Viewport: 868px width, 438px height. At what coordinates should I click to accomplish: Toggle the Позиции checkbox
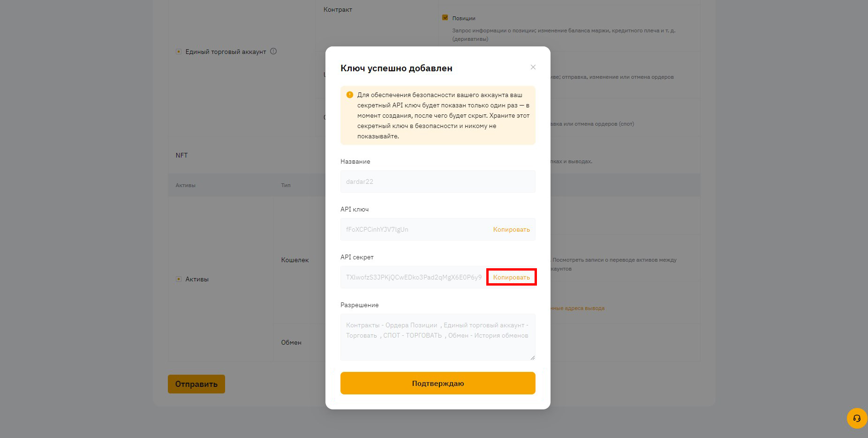(x=445, y=18)
